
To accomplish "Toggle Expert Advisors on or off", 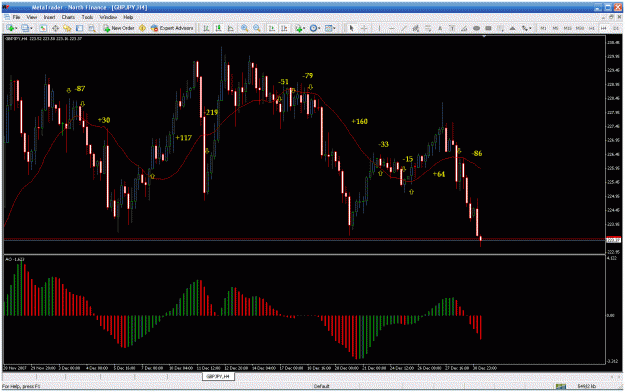I will pos(172,28).
